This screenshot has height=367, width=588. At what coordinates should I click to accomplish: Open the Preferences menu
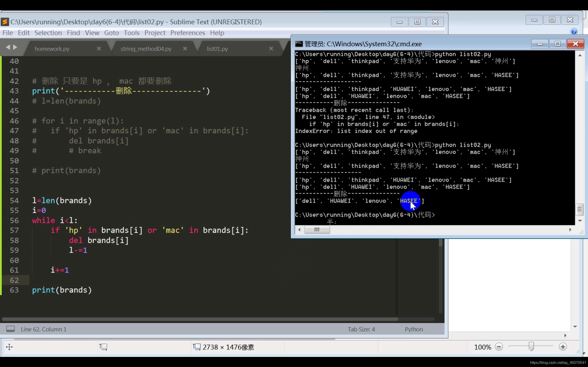187,33
